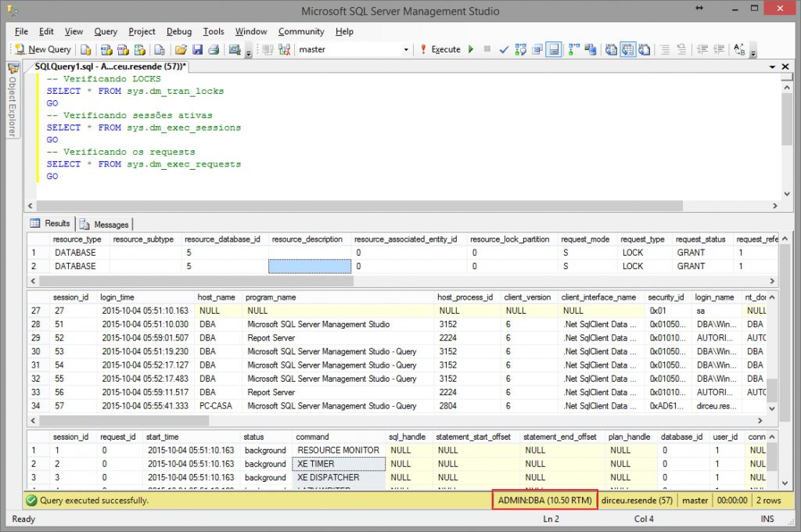Select the resource_description cell in row 2
801x532 pixels.
coord(310,266)
